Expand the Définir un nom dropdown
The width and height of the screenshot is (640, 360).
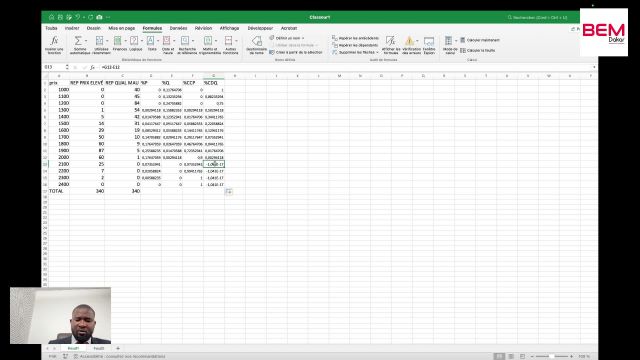(x=303, y=38)
